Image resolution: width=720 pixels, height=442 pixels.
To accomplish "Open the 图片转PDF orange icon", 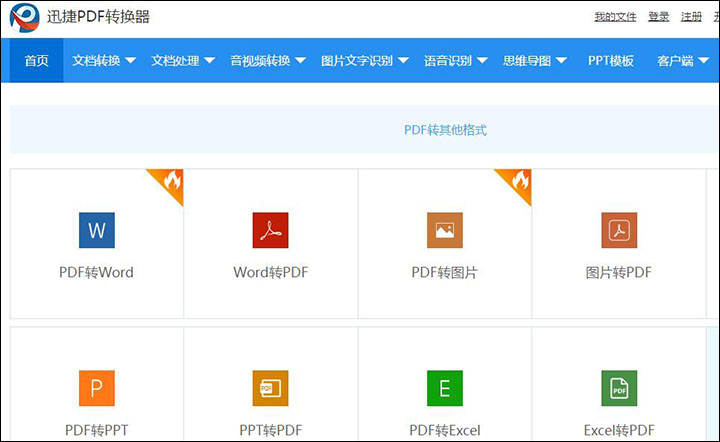I will click(619, 230).
